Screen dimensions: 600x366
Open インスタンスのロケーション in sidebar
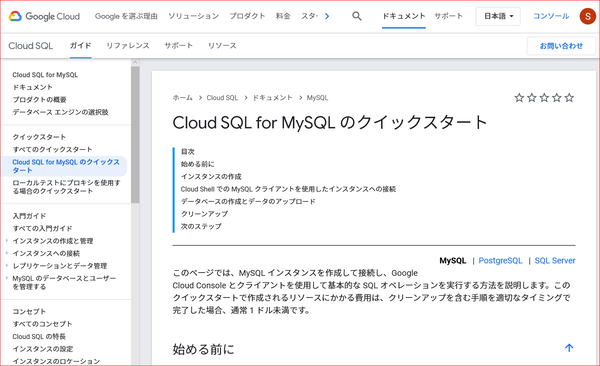tap(56, 361)
